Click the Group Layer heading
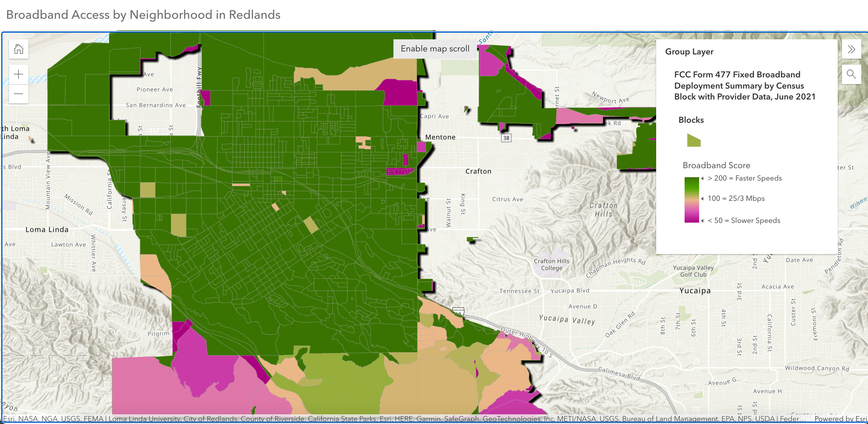 689,51
